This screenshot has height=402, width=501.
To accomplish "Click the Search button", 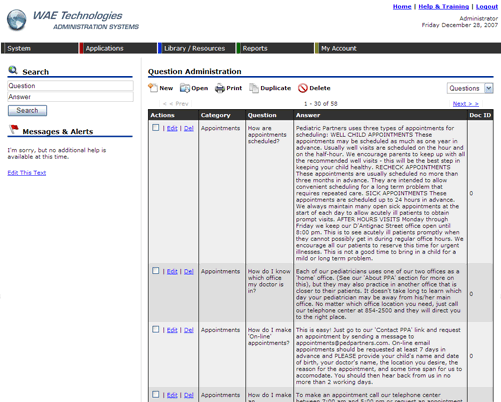I will click(27, 110).
